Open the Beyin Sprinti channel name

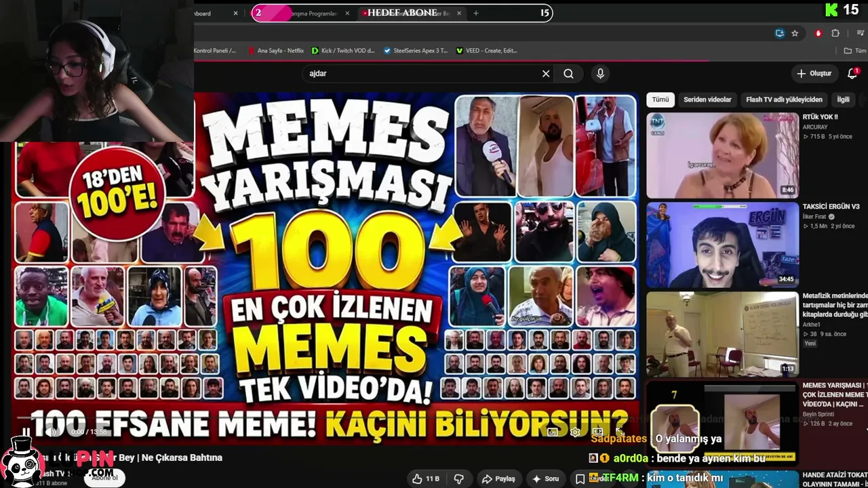[818, 414]
